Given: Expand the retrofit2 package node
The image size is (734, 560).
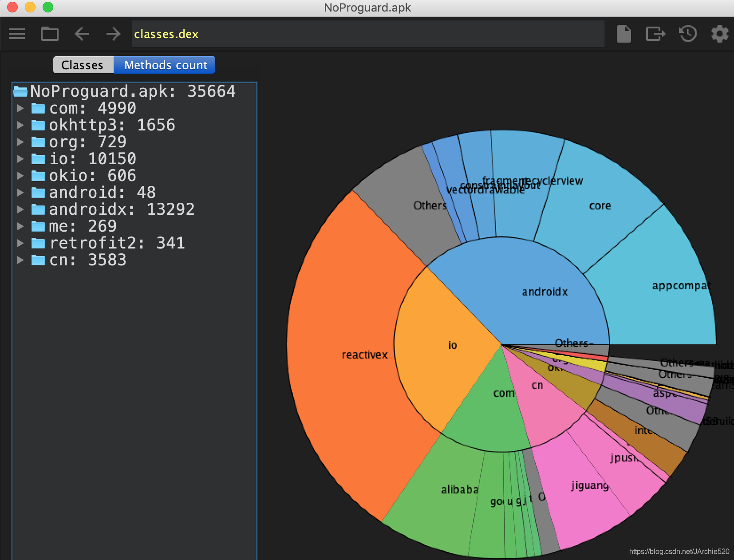Looking at the screenshot, I should tap(20, 243).
